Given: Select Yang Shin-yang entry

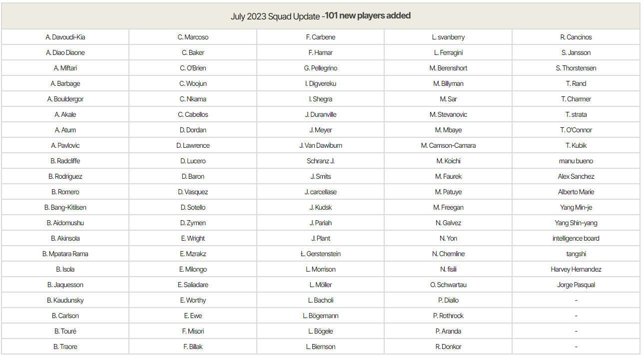Looking at the screenshot, I should (x=576, y=223).
